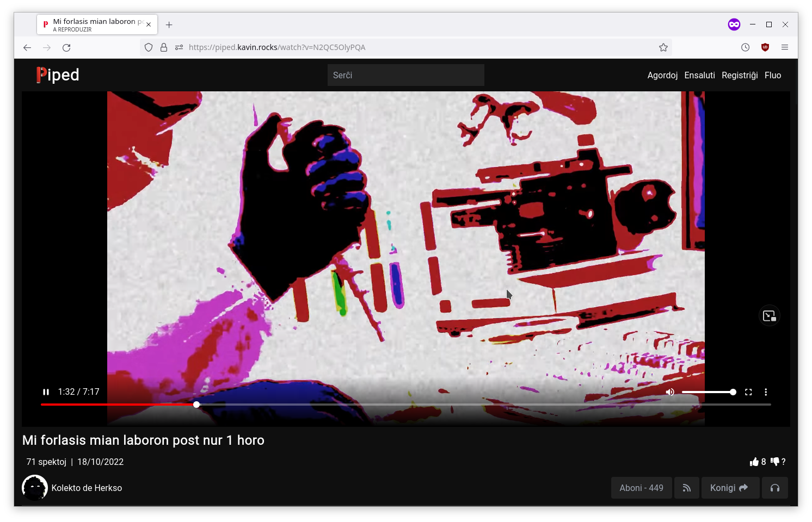Seek on the video progress bar

point(406,405)
